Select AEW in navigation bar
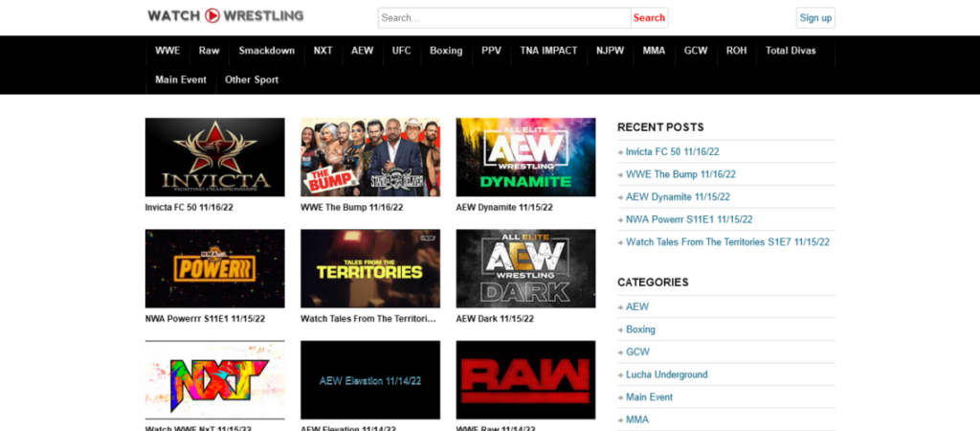This screenshot has height=431, width=980. point(363,51)
